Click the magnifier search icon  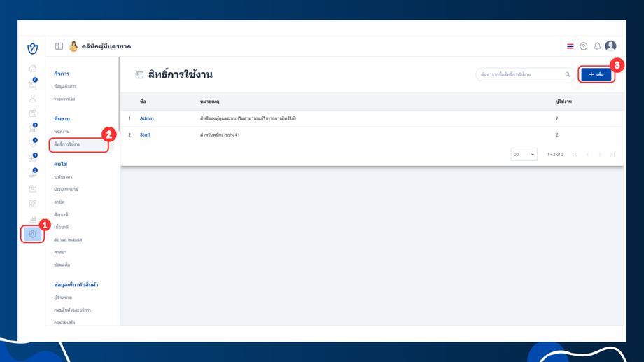(568, 74)
